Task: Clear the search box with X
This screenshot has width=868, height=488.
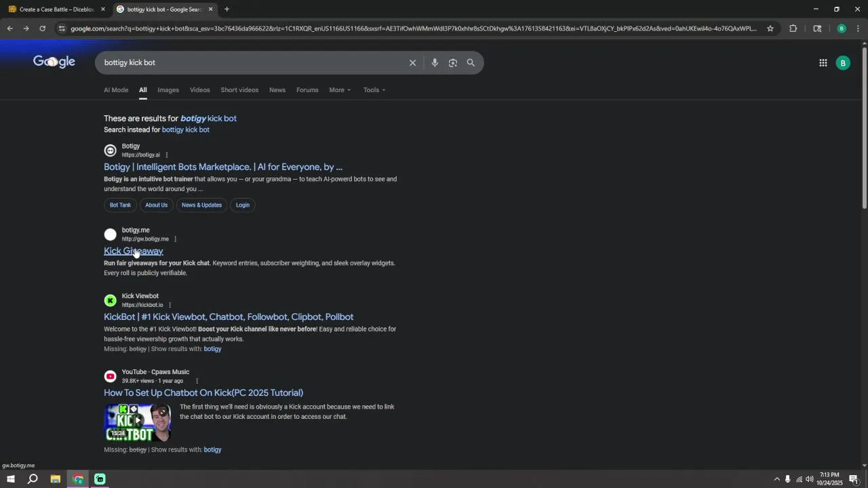Action: [x=412, y=63]
